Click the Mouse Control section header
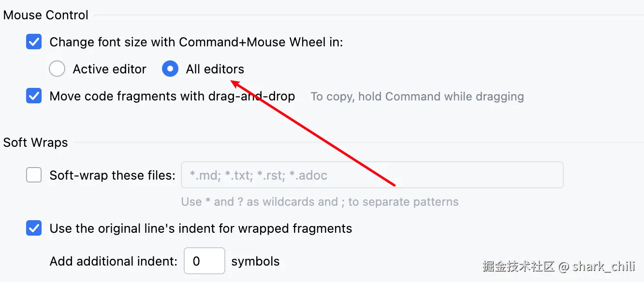The image size is (644, 282). pyautogui.click(x=46, y=15)
